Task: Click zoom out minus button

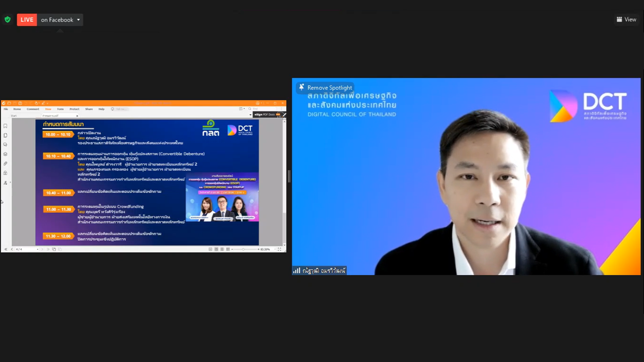Action: point(232,249)
